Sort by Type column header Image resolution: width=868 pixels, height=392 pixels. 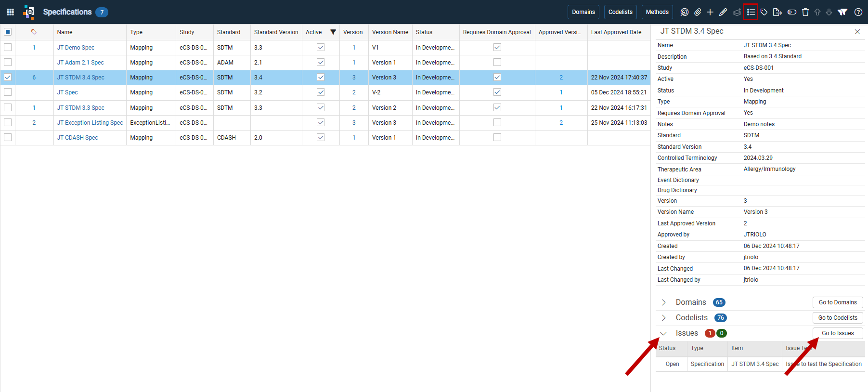point(136,32)
